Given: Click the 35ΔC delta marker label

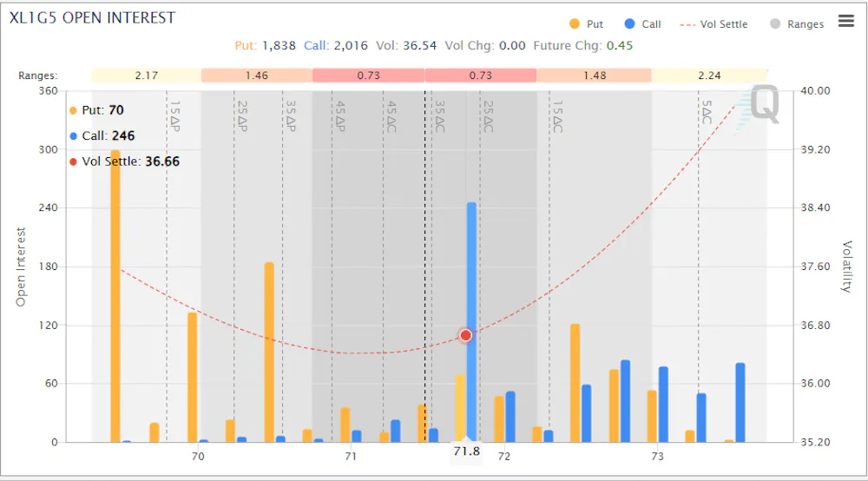Looking at the screenshot, I should [439, 116].
